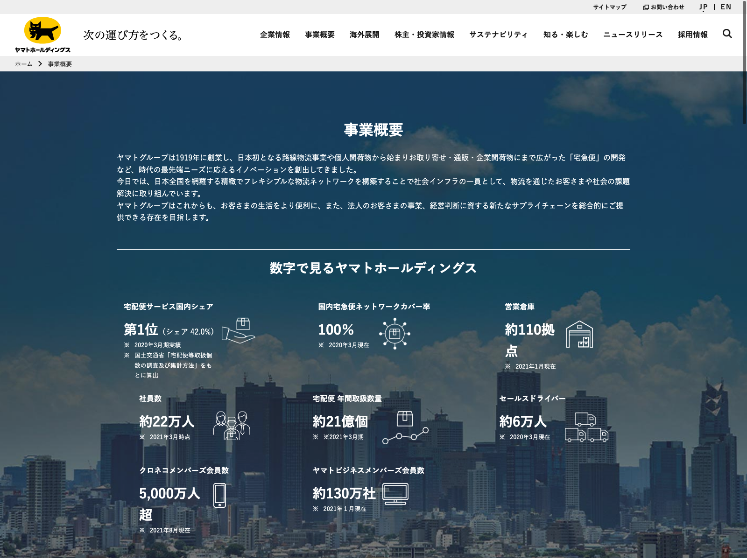Click the desktop monitor icon
Viewport: 747px width, 560px height.
pos(395,494)
